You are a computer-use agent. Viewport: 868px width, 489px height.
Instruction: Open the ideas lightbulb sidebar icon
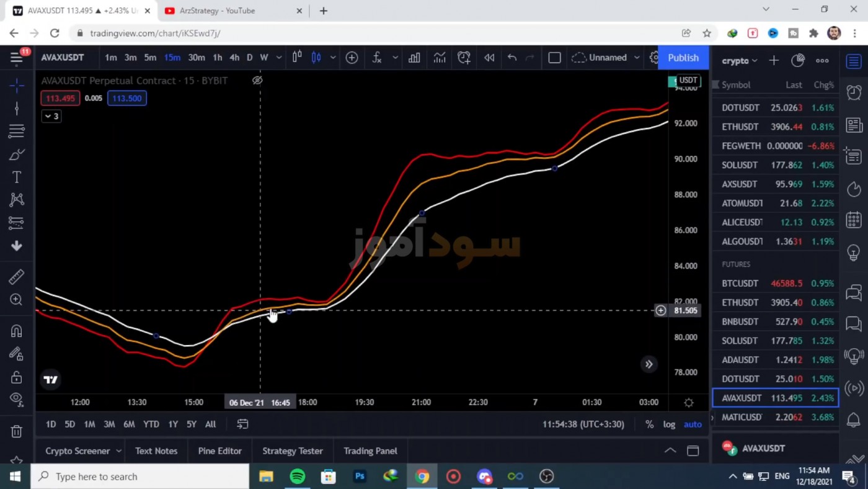pos(854,253)
